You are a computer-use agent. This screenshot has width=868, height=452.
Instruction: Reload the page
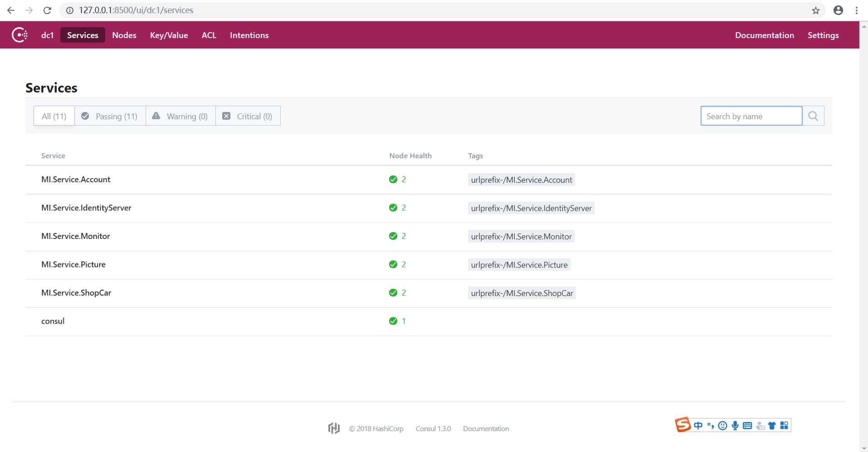[x=47, y=10]
